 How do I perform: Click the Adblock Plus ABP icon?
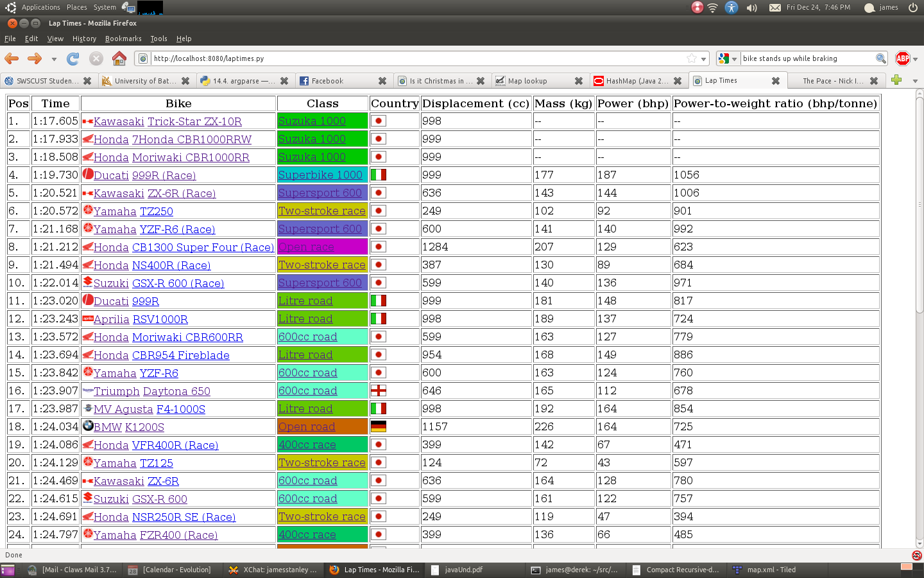902,58
